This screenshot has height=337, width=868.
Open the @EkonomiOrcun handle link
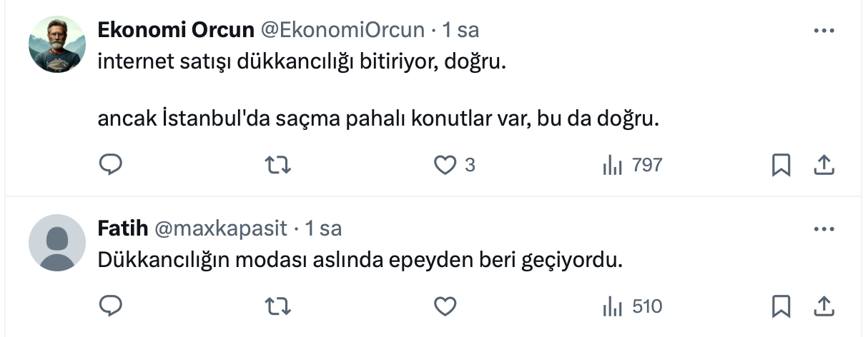coord(342,30)
